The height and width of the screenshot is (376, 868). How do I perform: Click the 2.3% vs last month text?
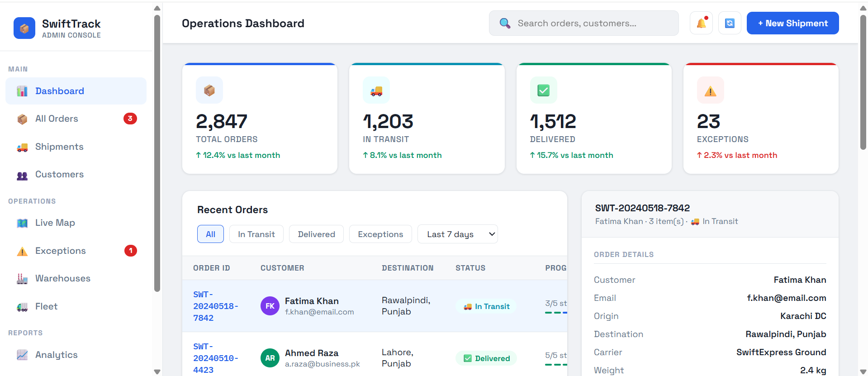[737, 155]
